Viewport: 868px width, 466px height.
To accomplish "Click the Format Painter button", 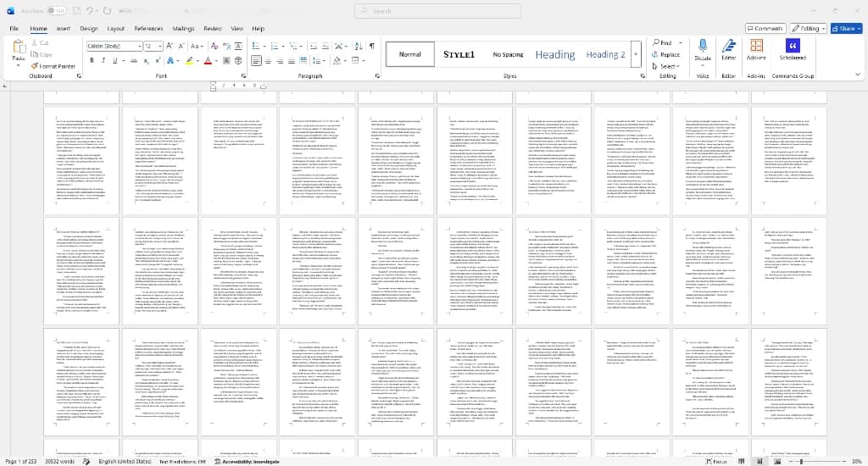I will [53, 66].
